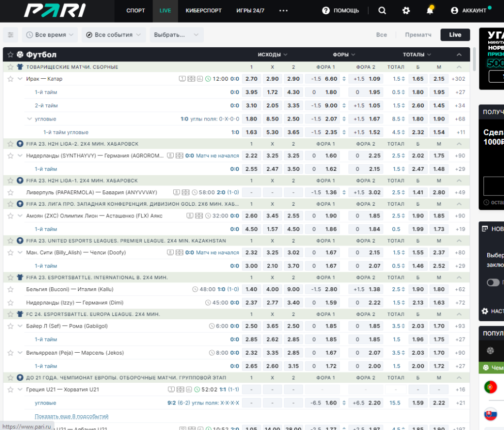This screenshot has width=504, height=430.
Task: Click the Portugal flag in popular list
Action: point(491,387)
